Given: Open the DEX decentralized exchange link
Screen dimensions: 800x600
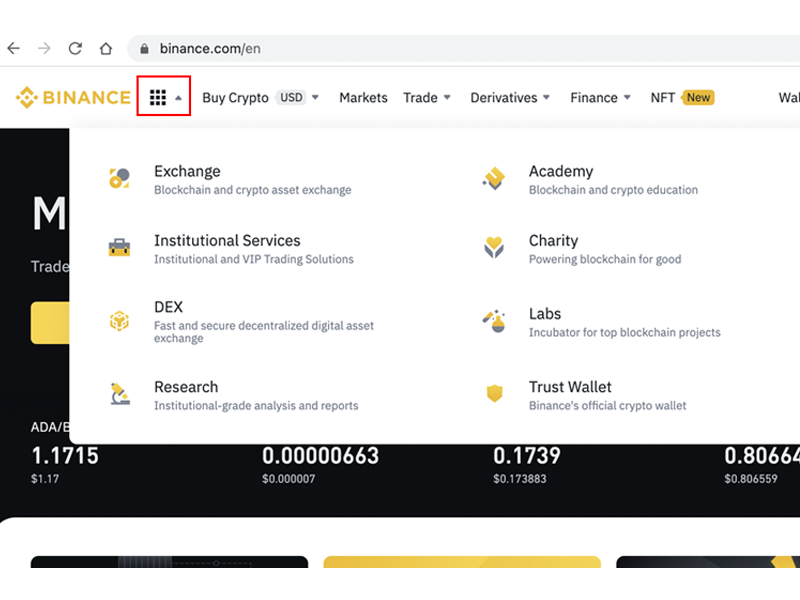Looking at the screenshot, I should 168,307.
